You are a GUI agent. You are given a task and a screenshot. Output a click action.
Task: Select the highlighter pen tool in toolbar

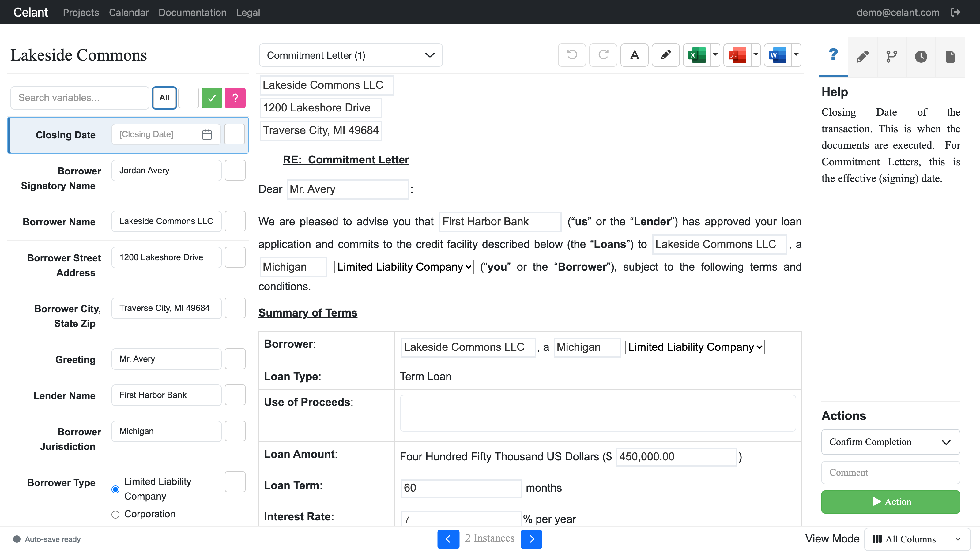click(x=665, y=55)
